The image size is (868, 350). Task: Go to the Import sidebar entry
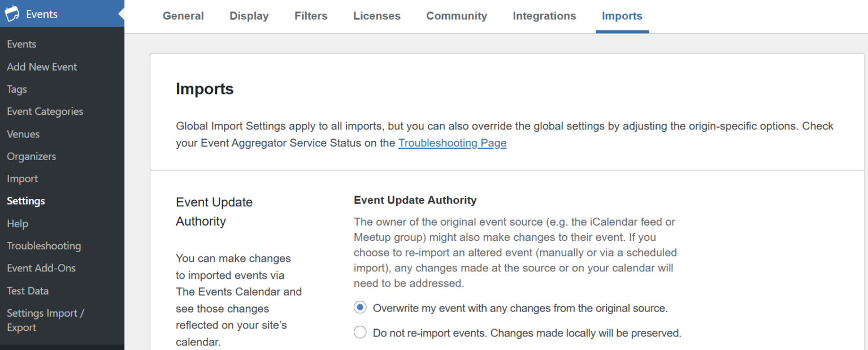click(x=22, y=179)
